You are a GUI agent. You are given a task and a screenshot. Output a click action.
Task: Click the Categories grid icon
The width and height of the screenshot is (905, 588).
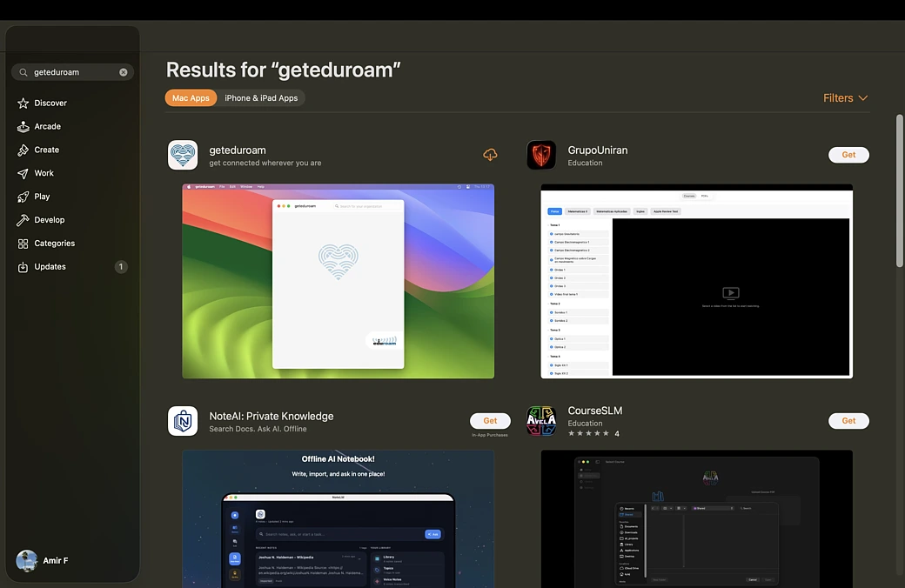(23, 244)
